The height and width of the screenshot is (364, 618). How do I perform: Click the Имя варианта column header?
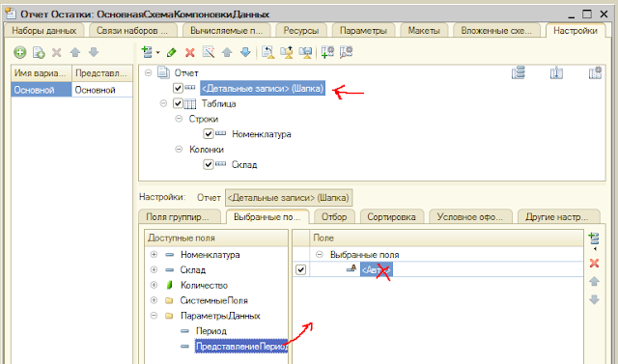pos(41,72)
